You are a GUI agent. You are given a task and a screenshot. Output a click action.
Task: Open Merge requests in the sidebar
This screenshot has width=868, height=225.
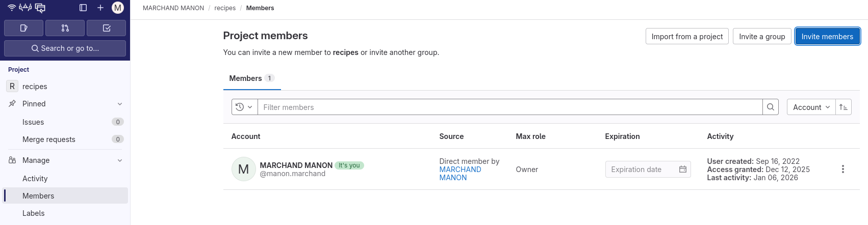[x=65, y=139]
